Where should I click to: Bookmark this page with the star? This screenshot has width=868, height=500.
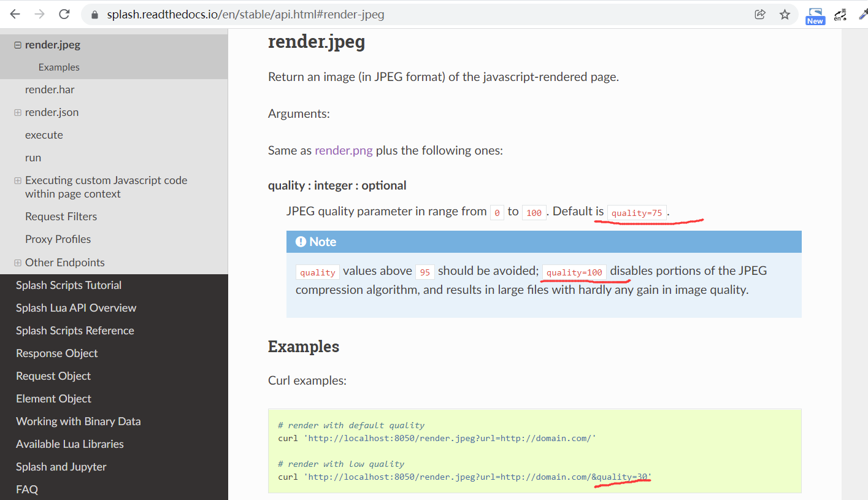pos(785,14)
